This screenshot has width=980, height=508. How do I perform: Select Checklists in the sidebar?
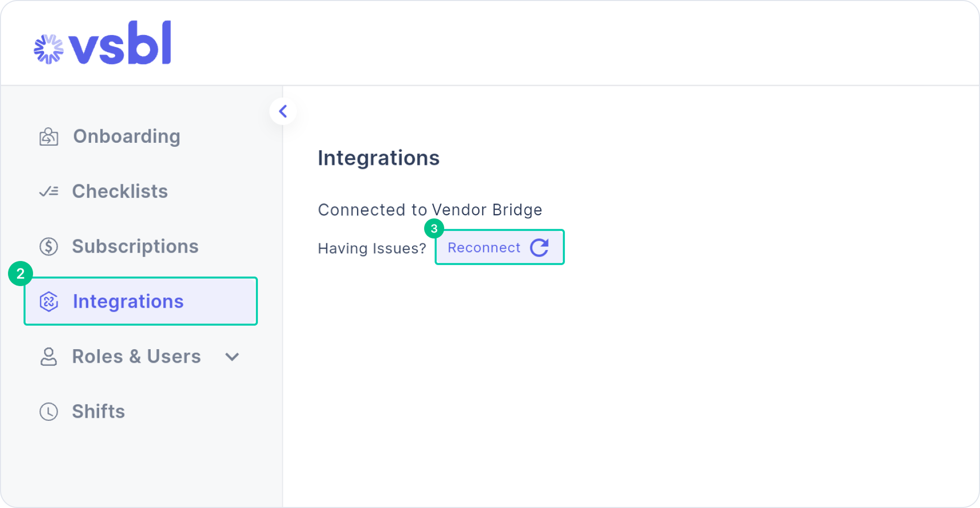120,191
